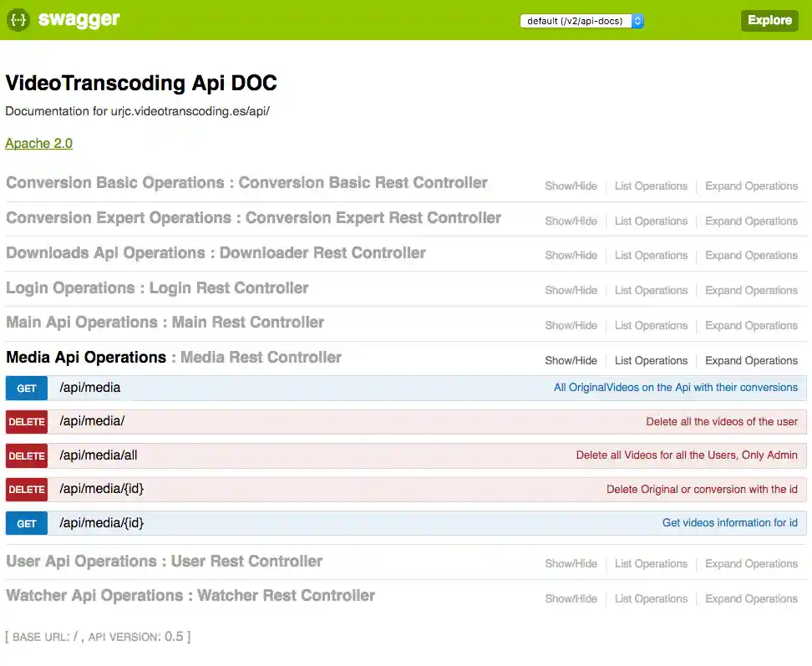The image size is (812, 666).
Task: Open the Apache 2.0 license link
Action: click(x=38, y=144)
